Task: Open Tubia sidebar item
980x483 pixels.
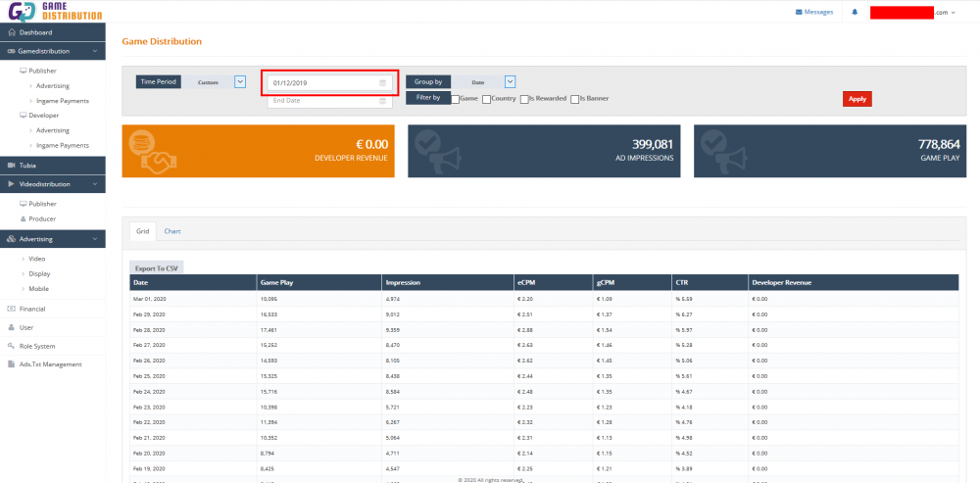Action: point(53,165)
